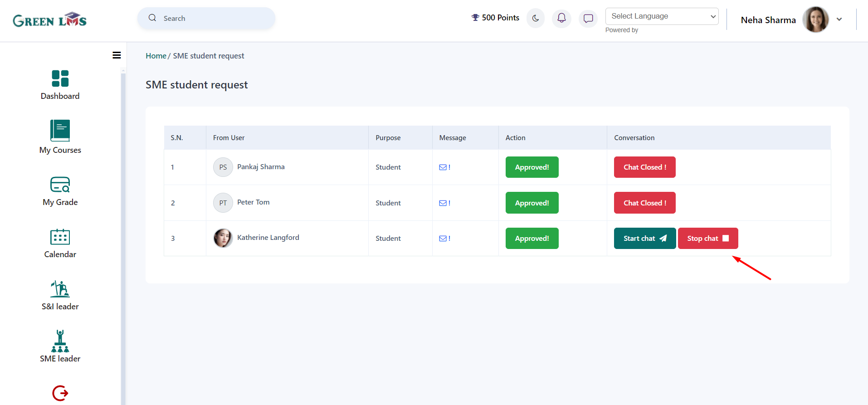Click the Student purpose in Katherine's row
This screenshot has width=868, height=405.
[388, 239]
